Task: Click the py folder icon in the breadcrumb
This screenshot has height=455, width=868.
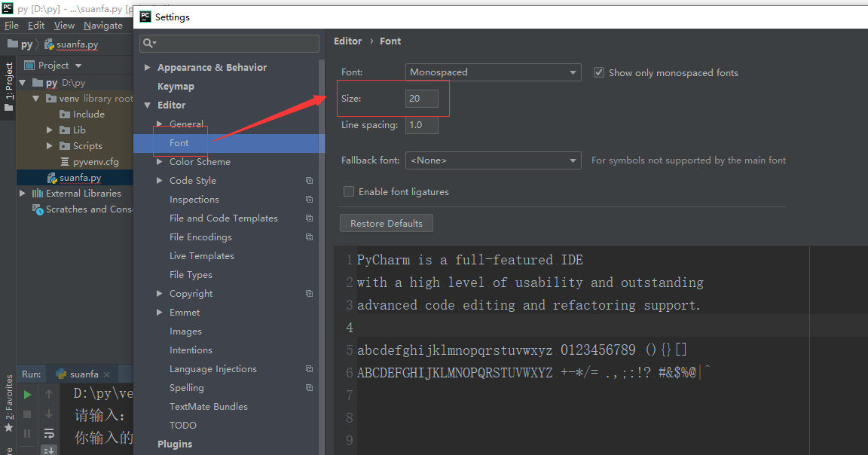Action: [13, 44]
